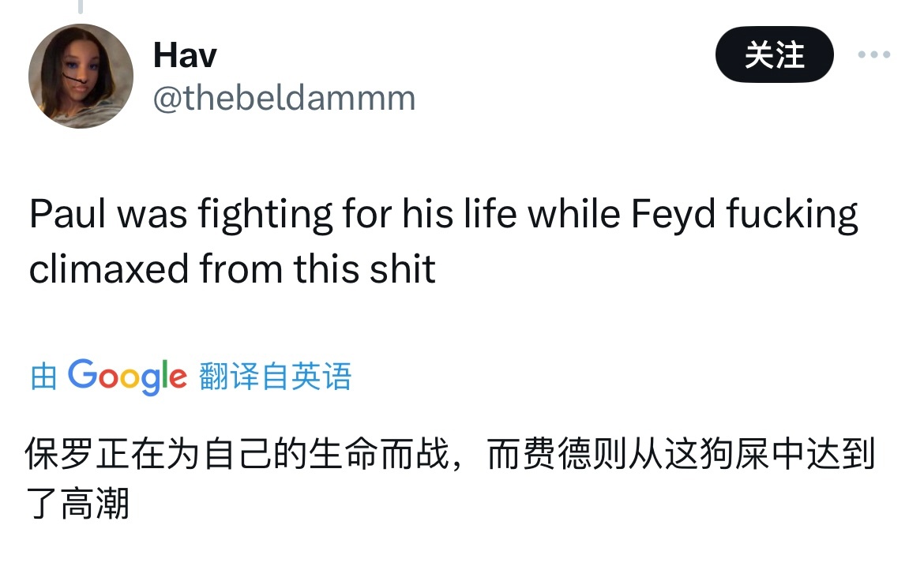
Task: Open Hav's profile picture
Action: point(81,76)
